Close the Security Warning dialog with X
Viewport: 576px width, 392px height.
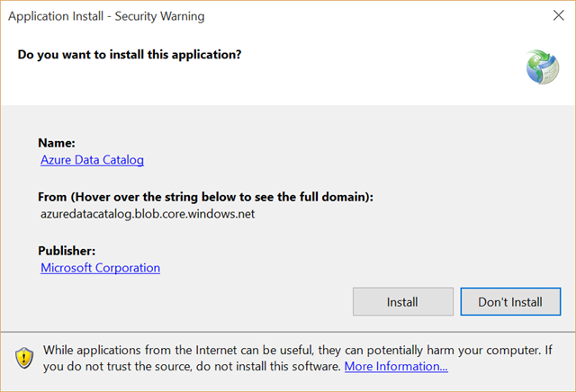point(558,15)
